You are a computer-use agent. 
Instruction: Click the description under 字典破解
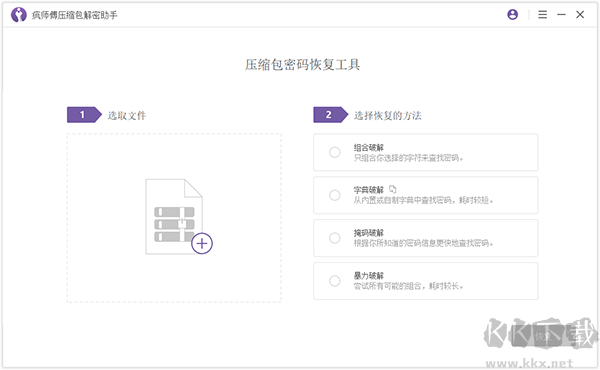pos(423,200)
